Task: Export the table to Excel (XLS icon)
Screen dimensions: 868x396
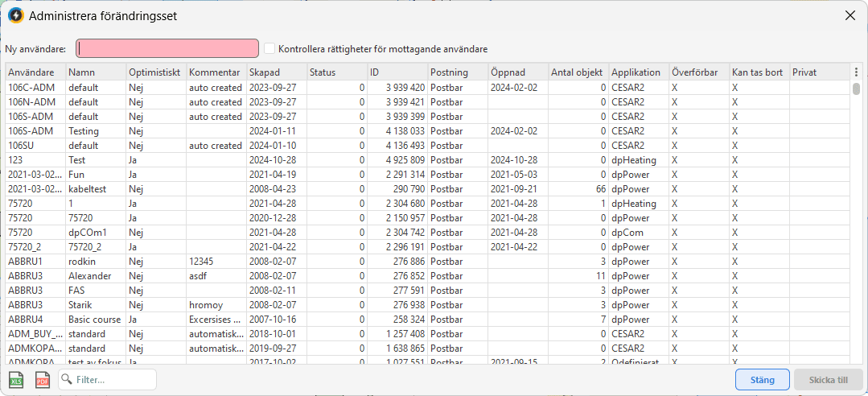Action: (16, 380)
